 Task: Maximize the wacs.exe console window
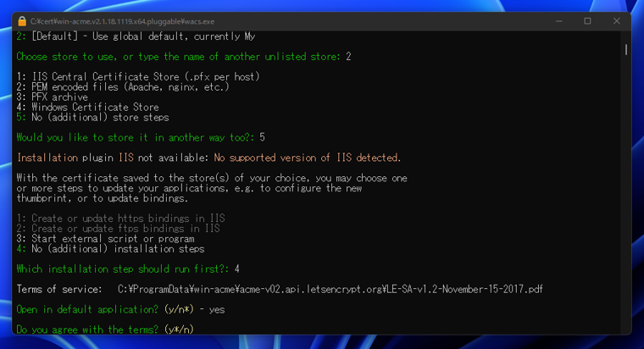click(588, 21)
